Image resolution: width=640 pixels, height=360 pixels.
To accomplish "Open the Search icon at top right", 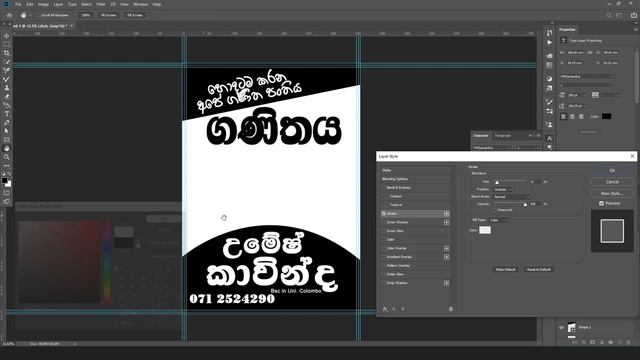I will (609, 15).
